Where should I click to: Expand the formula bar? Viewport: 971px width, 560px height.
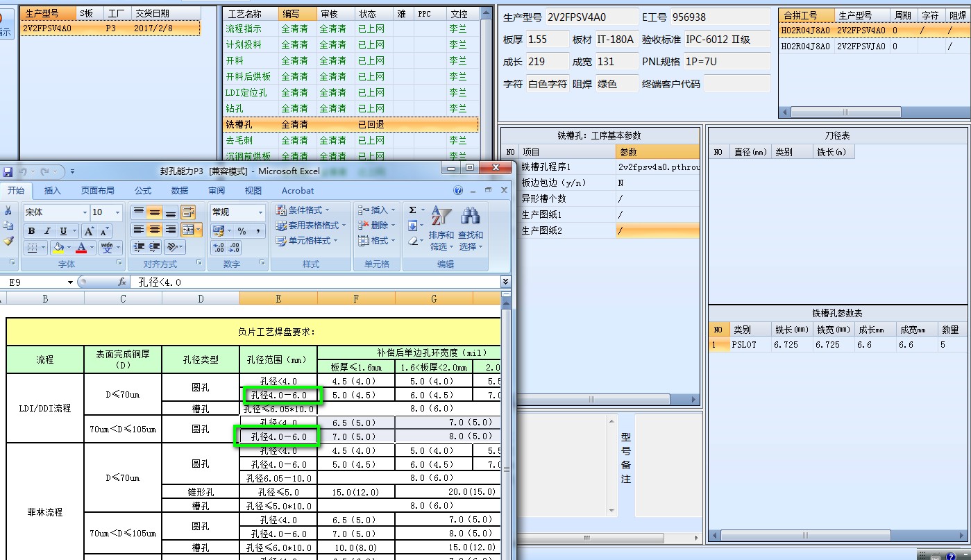(x=505, y=282)
